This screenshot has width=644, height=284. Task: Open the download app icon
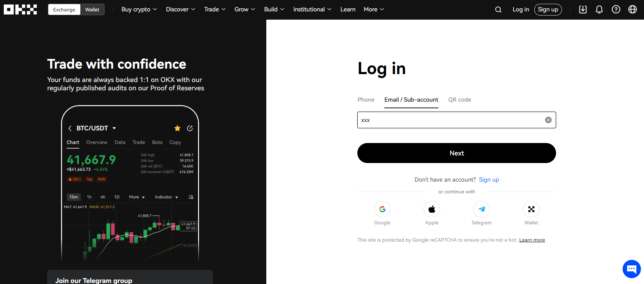583,10
